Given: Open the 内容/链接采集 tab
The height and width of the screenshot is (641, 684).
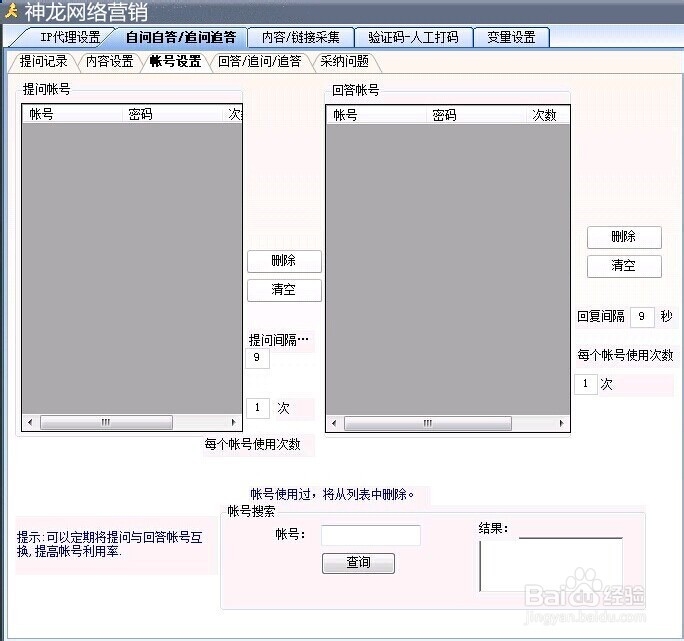Looking at the screenshot, I should click(301, 37).
